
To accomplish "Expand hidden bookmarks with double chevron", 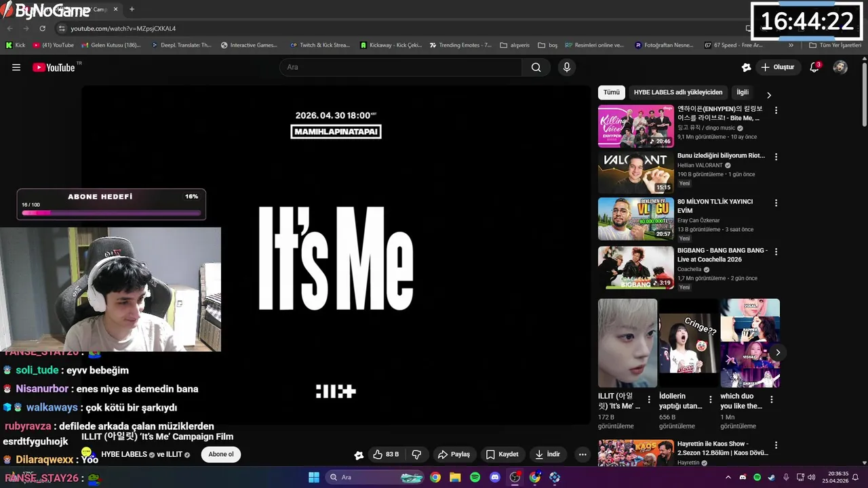I will tap(791, 45).
